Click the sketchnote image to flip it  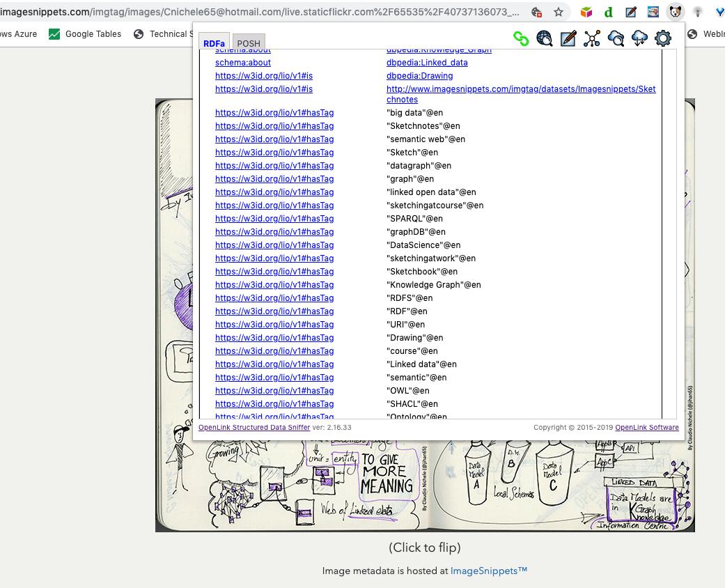pos(425,488)
